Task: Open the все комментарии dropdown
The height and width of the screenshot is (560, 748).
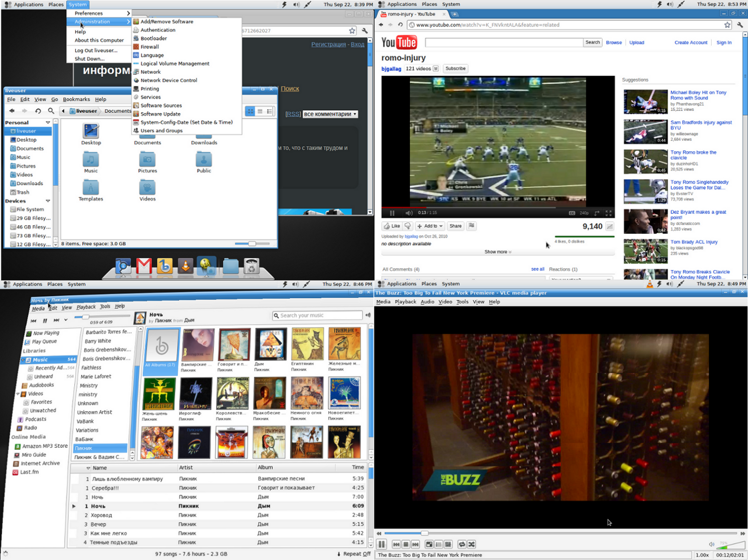Action: point(330,114)
